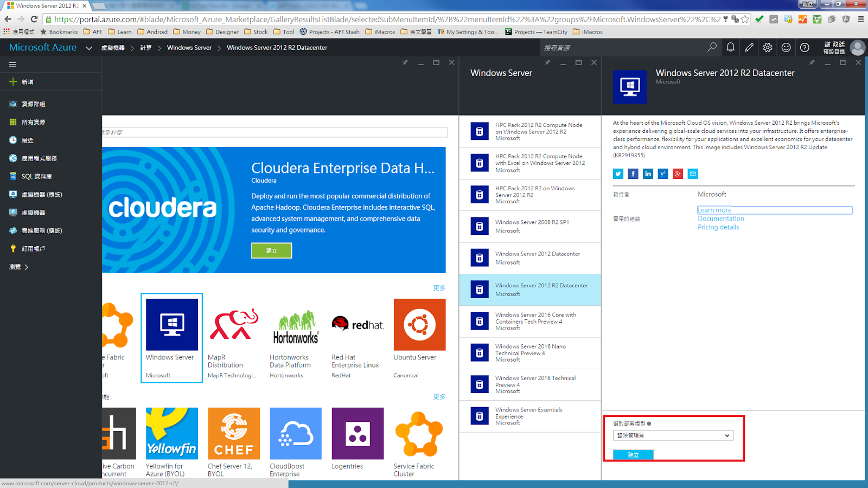Share on Twitter icon

click(x=618, y=174)
